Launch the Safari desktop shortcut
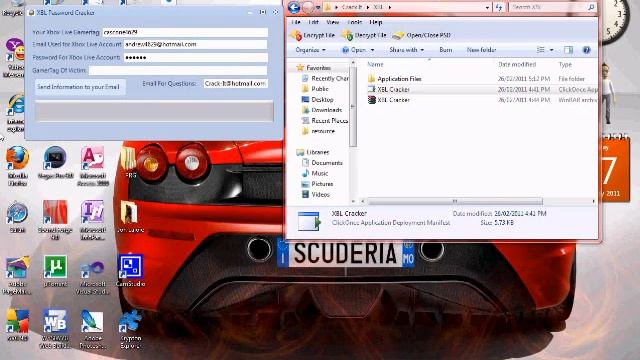The height and width of the screenshot is (360, 640). tap(17, 217)
